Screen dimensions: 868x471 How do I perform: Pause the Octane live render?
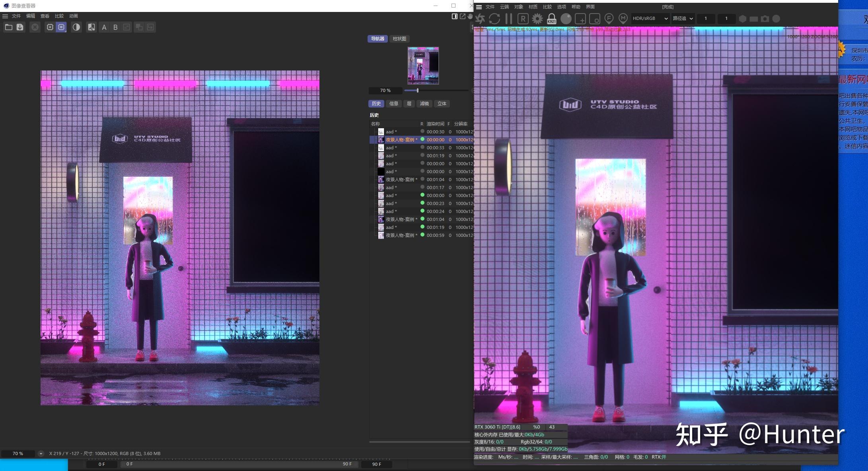tap(508, 19)
